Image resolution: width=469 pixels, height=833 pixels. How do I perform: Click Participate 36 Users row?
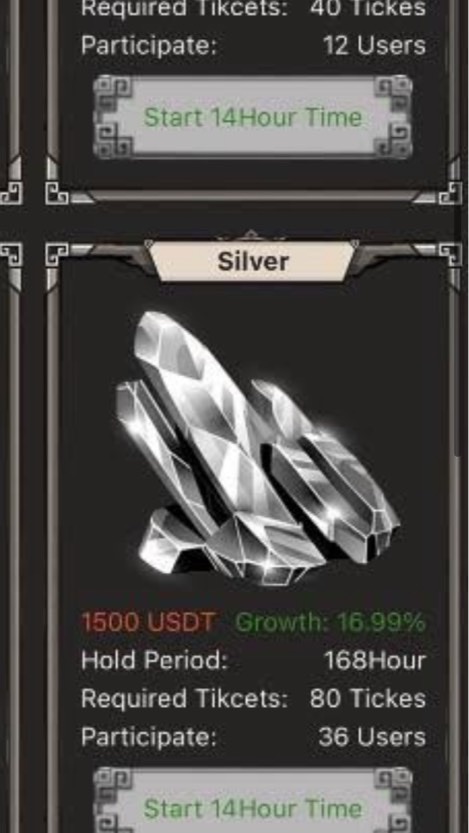(x=253, y=737)
